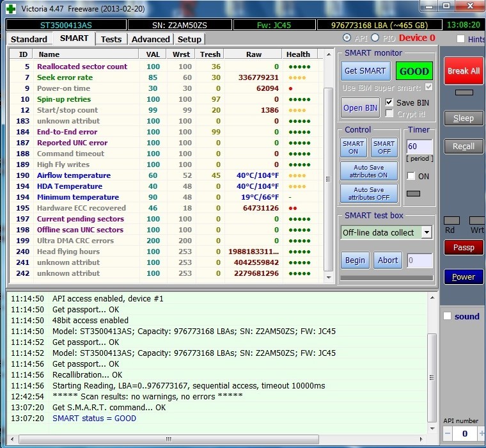
Task: Click the SMART table vertical scrollbar thumb
Action: tap(329, 179)
